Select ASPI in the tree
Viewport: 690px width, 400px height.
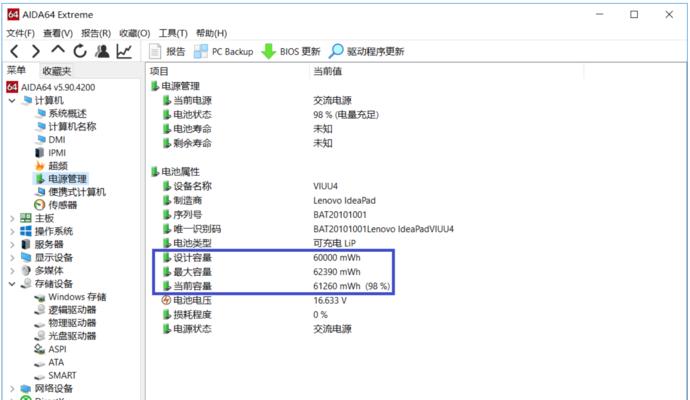pyautogui.click(x=51, y=349)
